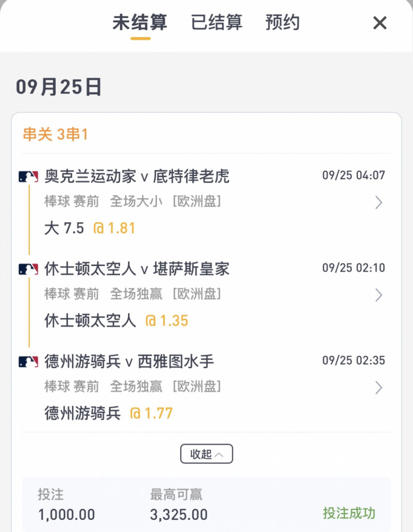Click the 休士顿太空人 @1.35 selection
The image size is (413, 532).
click(x=116, y=321)
